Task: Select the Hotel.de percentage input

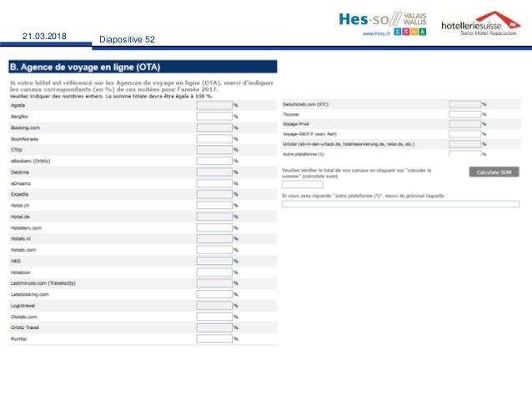Action: pyautogui.click(x=214, y=217)
